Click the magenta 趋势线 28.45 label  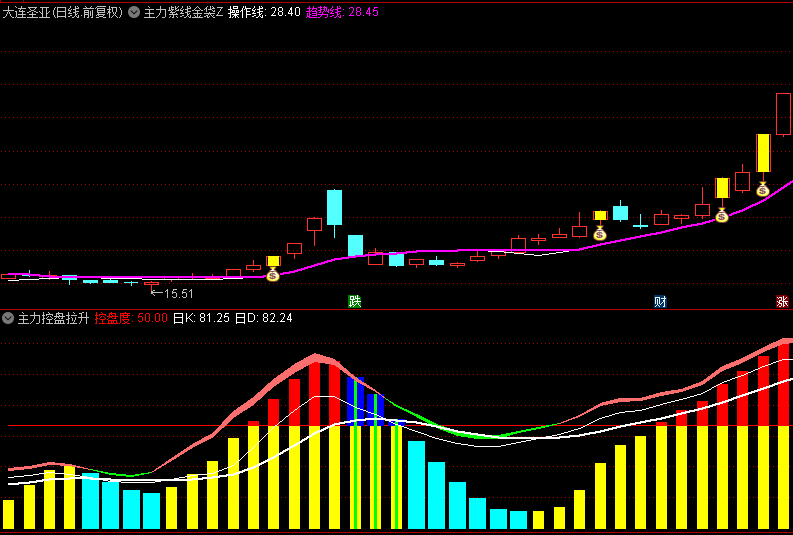point(342,13)
